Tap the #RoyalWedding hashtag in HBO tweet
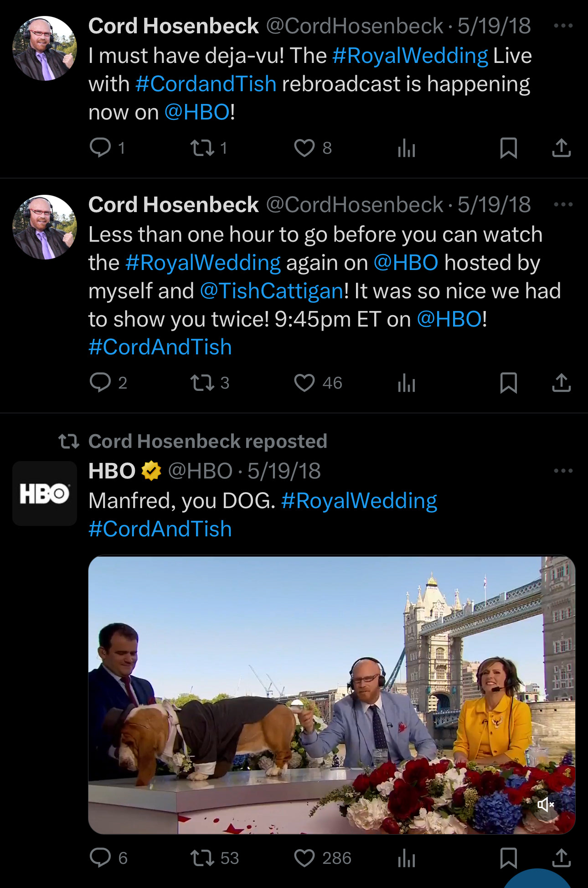 [x=359, y=501]
